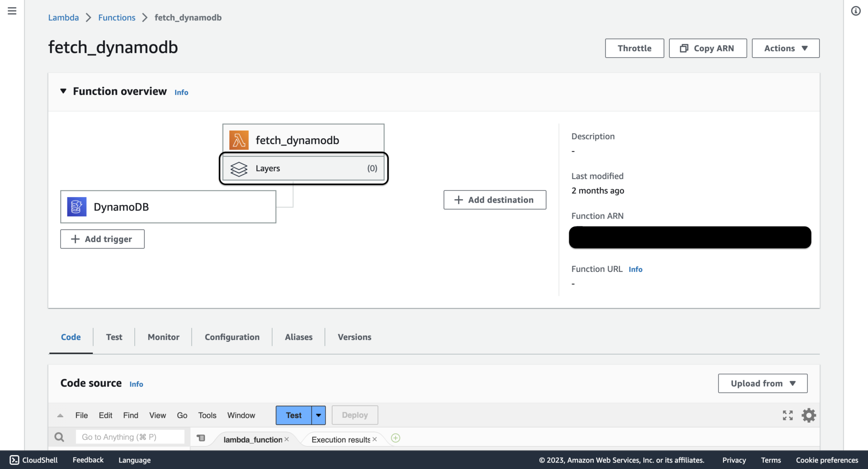The image size is (868, 469).
Task: Click the Throttle button
Action: coord(634,48)
